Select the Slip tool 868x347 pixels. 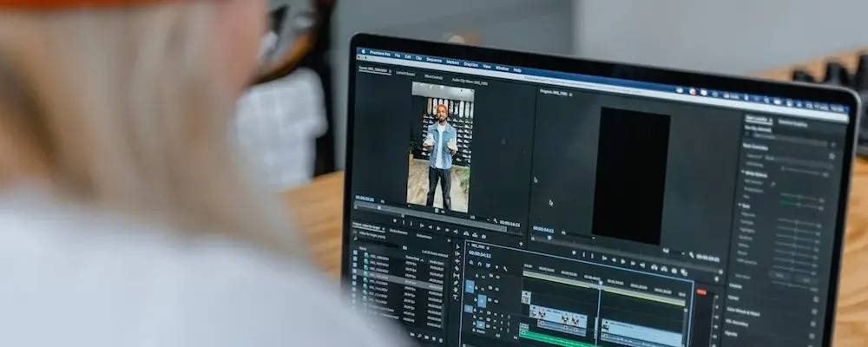(457, 275)
